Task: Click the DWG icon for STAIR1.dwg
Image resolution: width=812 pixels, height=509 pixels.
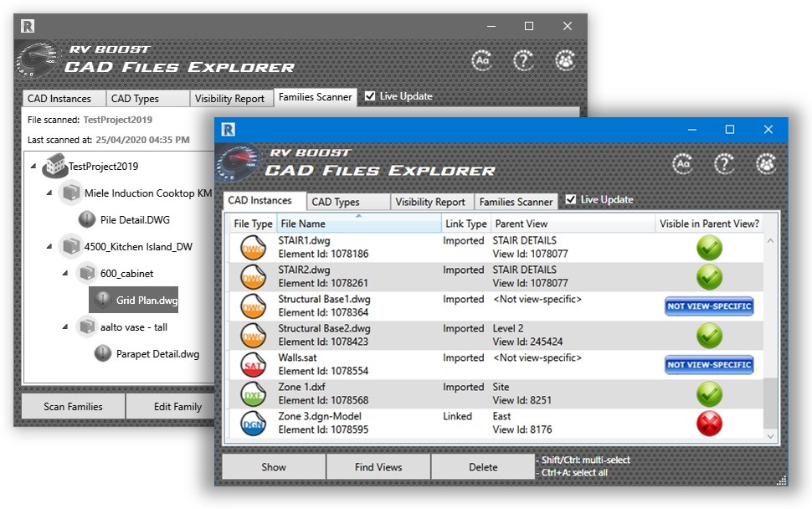Action: (x=254, y=248)
